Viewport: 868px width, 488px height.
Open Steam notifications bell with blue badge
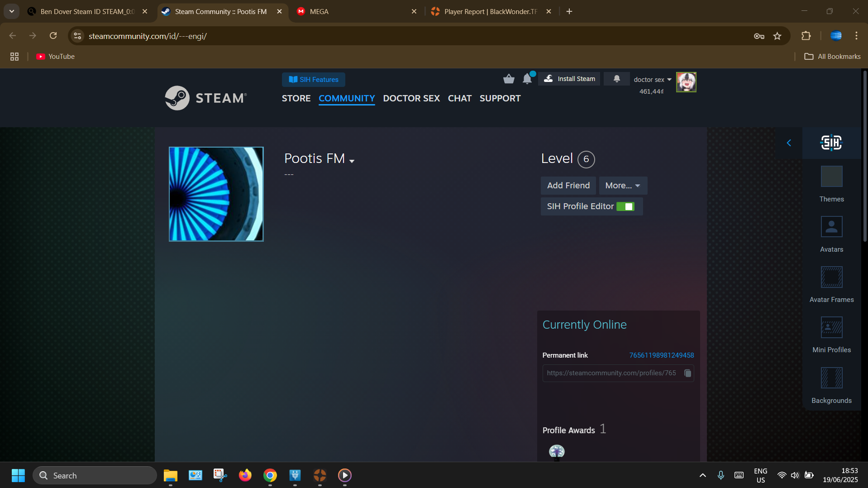527,79
